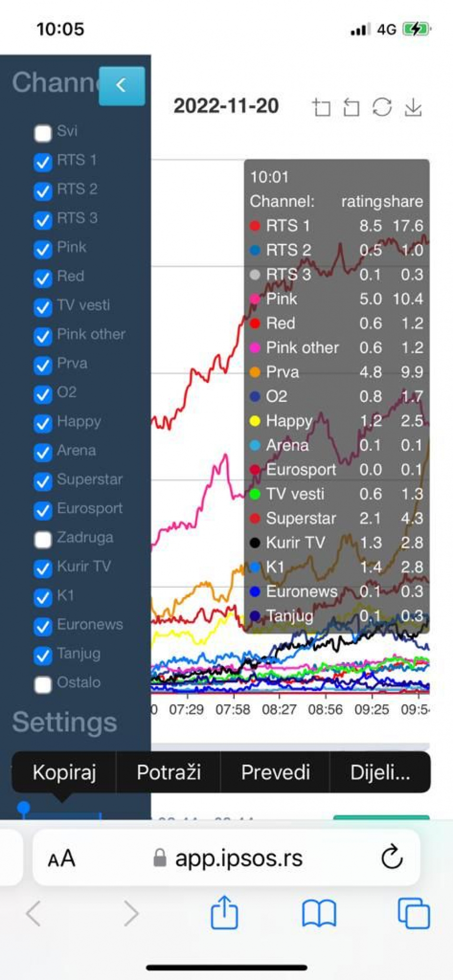Reload the page in address bar
The width and height of the screenshot is (453, 980).
pyautogui.click(x=392, y=858)
